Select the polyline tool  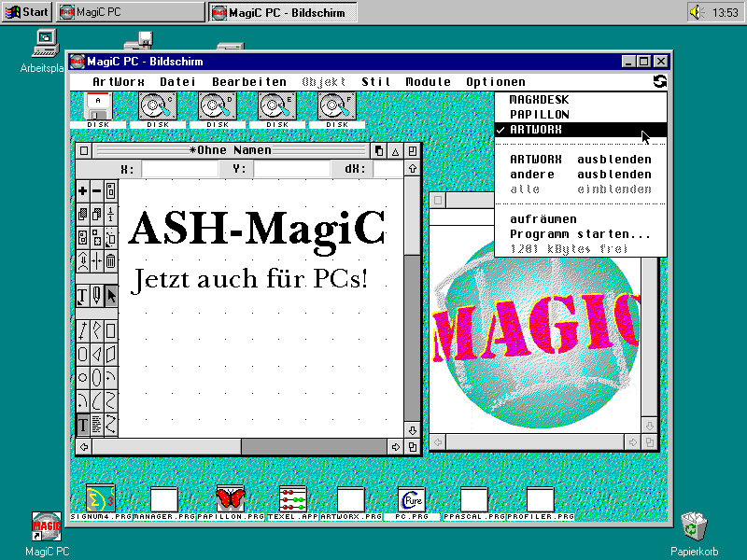[97, 330]
